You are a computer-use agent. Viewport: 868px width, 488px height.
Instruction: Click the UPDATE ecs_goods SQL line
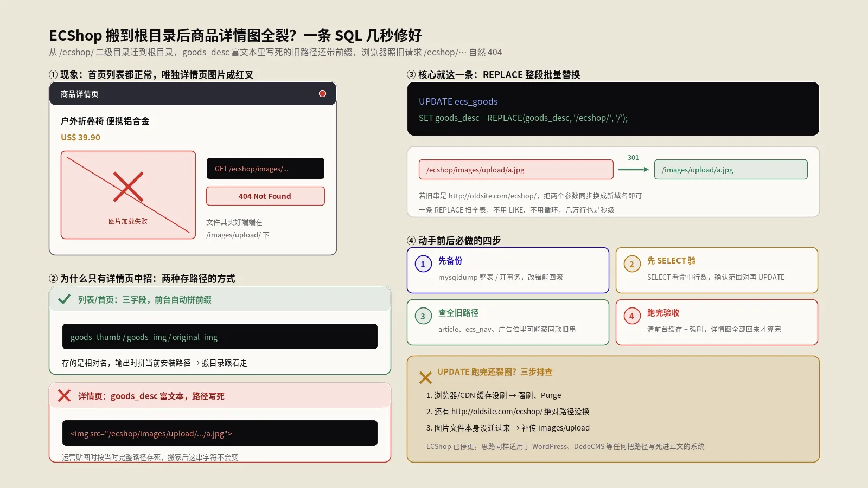coord(458,101)
